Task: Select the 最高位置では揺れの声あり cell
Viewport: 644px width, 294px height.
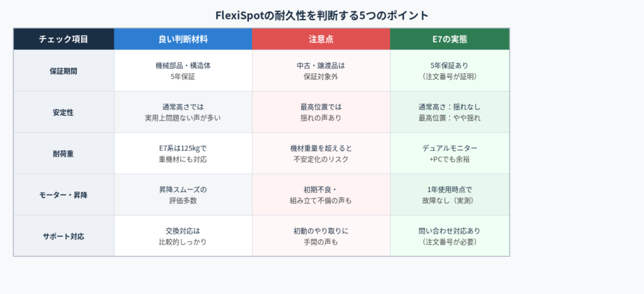Action: tap(321, 112)
